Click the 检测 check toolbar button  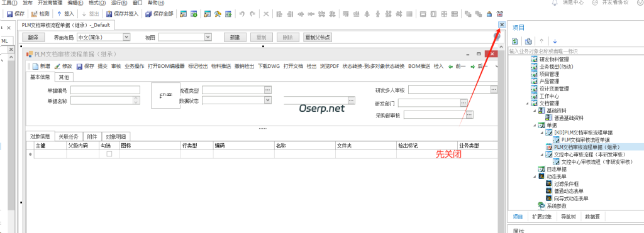click(x=40, y=14)
